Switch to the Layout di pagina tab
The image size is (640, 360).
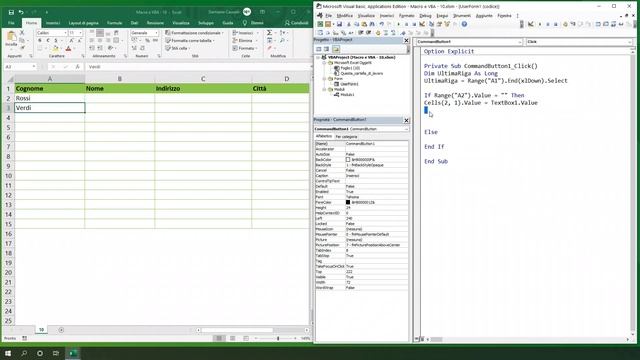tap(83, 23)
